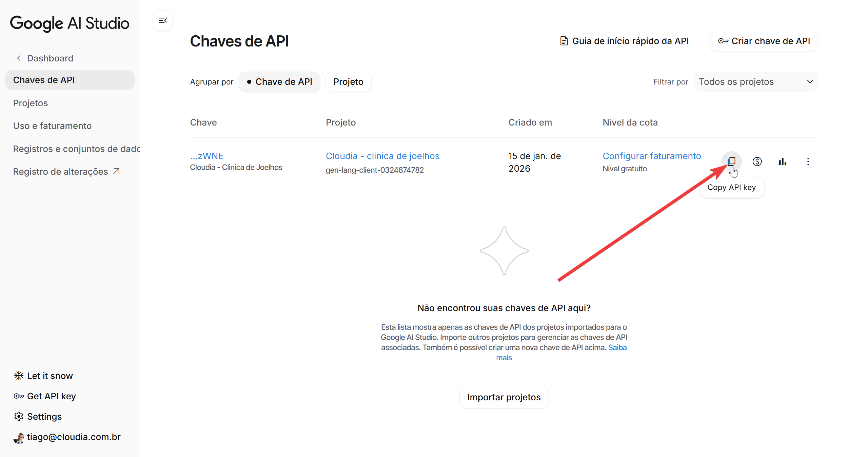The width and height of the screenshot is (868, 457).
Task: Go to Chaves de API in sidebar
Action: tap(70, 80)
